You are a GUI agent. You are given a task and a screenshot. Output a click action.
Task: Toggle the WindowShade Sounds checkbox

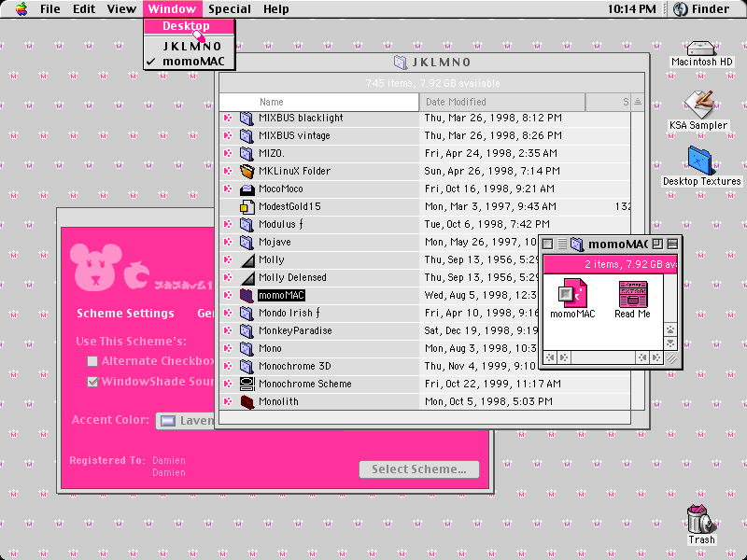coord(92,382)
